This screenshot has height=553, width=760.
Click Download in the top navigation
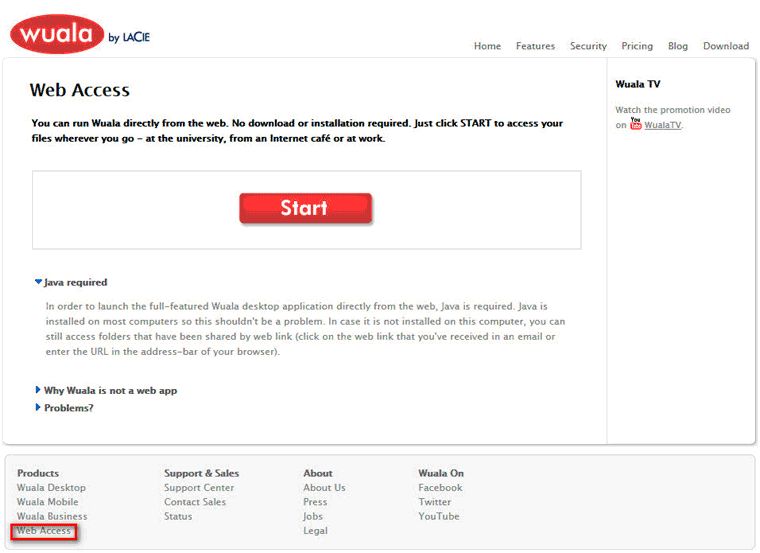(x=725, y=46)
